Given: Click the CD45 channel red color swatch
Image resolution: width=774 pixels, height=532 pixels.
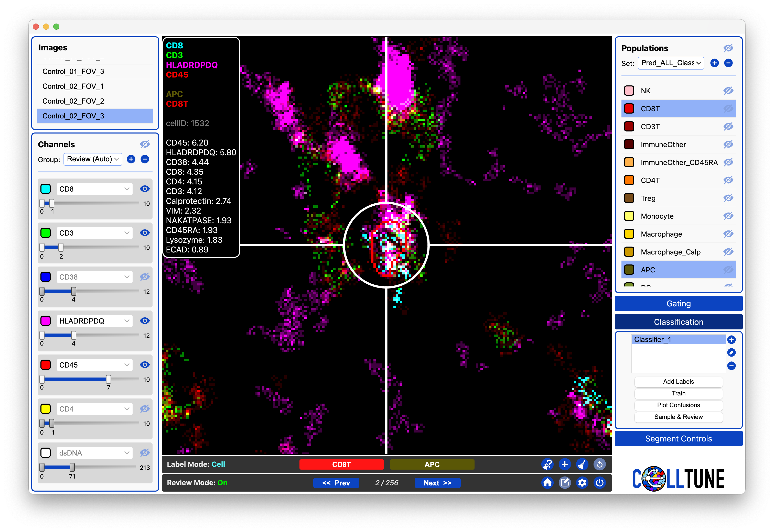Looking at the screenshot, I should click(46, 365).
